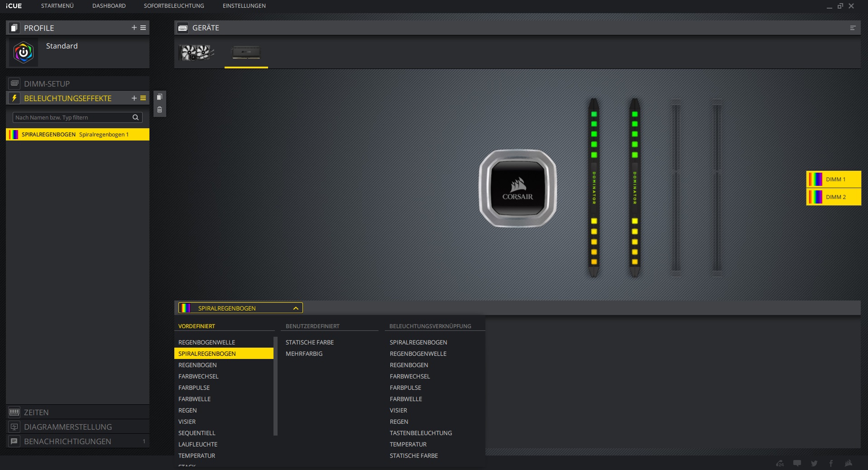Open the Einstellungen menu
The image size is (868, 470).
pos(244,6)
